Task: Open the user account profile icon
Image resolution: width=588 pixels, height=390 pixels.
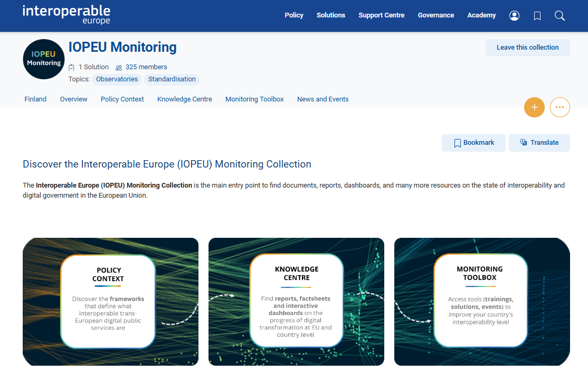Action: [x=514, y=15]
